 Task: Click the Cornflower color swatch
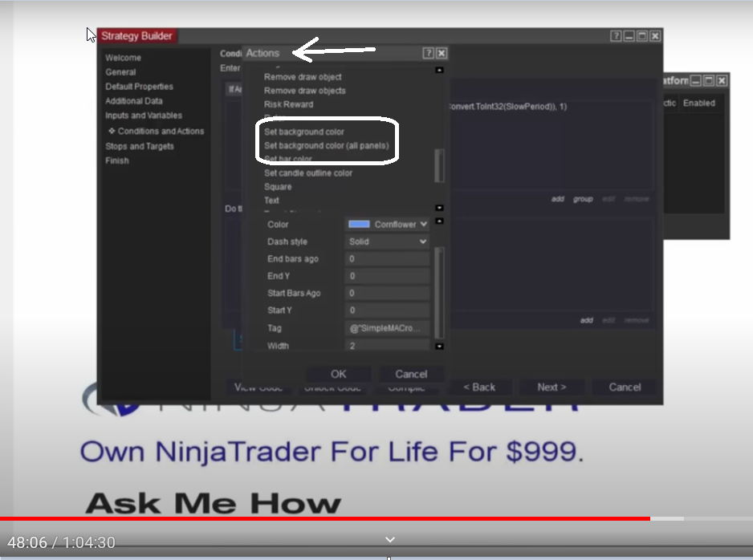coord(359,224)
